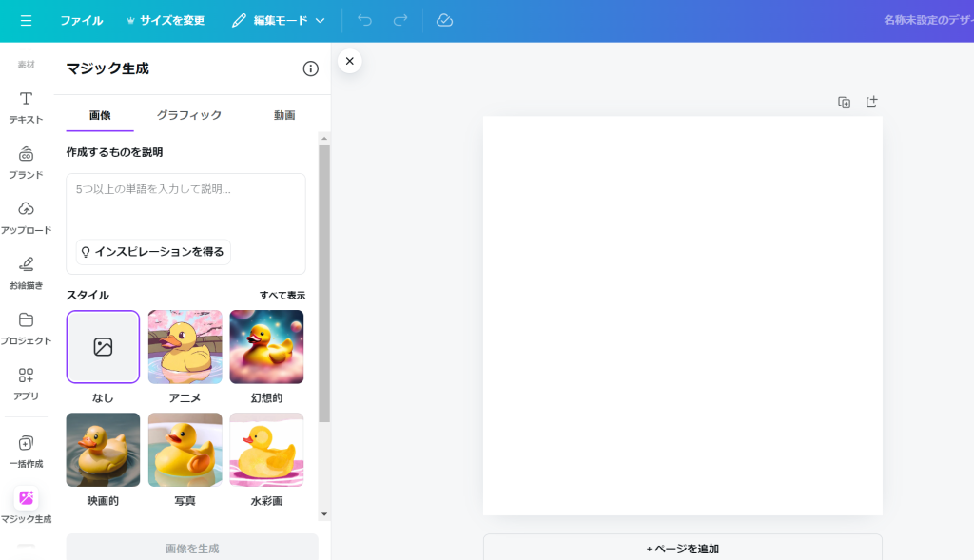Open the ブランド panel
Image resolution: width=974 pixels, height=560 pixels.
[x=26, y=162]
